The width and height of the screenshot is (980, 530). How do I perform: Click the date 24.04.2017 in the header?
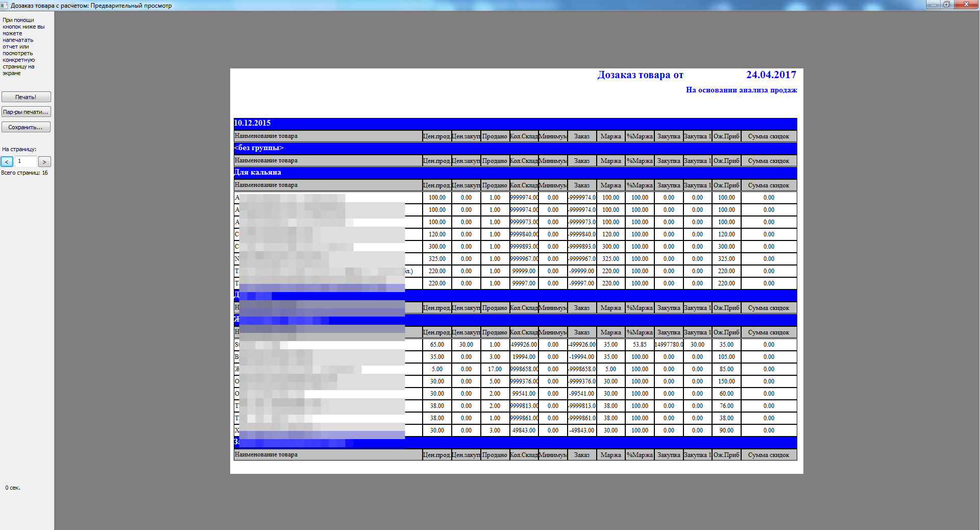coord(771,75)
